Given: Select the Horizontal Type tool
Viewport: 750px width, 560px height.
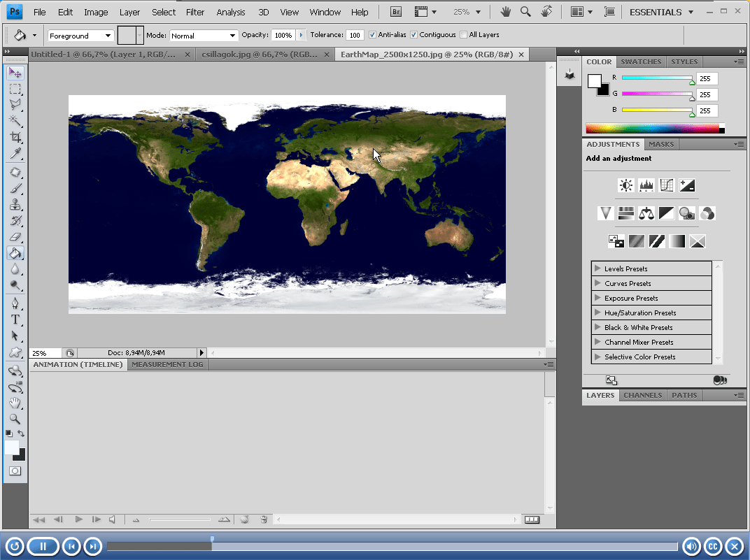Looking at the screenshot, I should 15,320.
